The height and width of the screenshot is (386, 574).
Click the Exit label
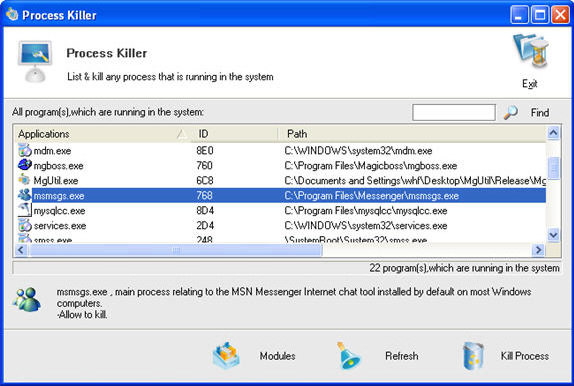click(x=529, y=84)
